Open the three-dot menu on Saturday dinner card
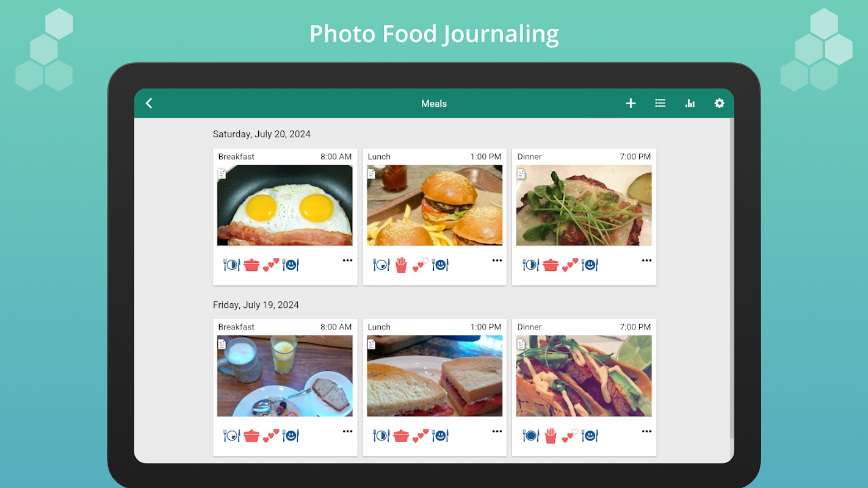The width and height of the screenshot is (868, 488). [646, 260]
